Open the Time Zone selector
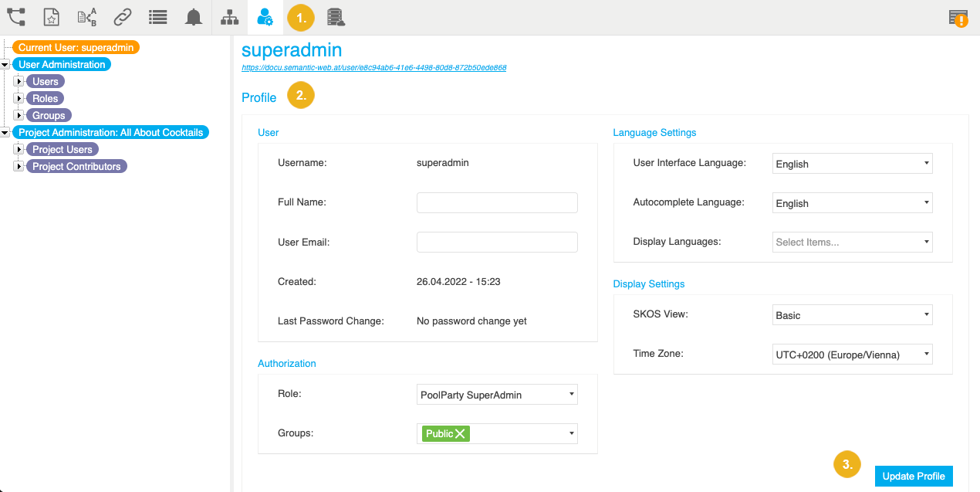 coord(852,354)
